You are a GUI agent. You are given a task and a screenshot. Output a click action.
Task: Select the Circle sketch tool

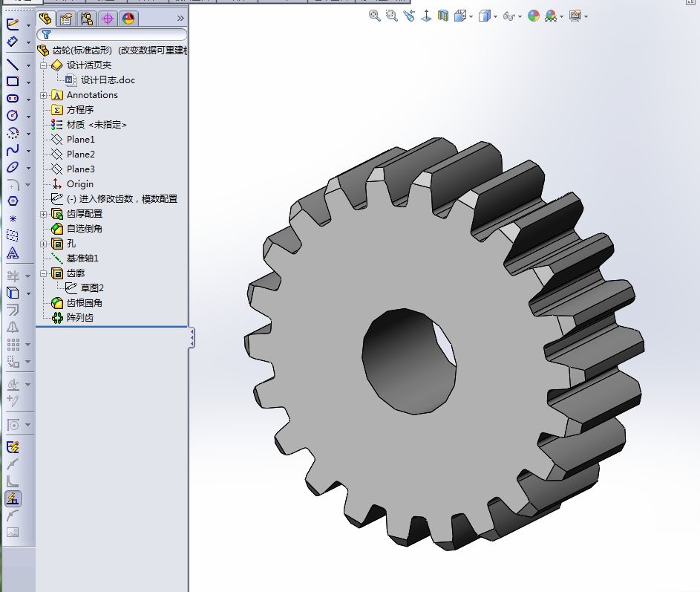tap(13, 116)
